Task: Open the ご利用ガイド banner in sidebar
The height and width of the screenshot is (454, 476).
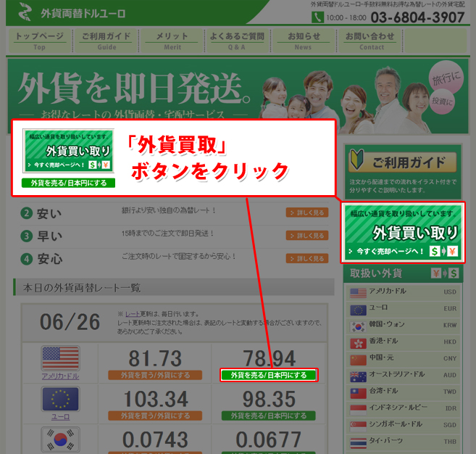Action: click(404, 171)
